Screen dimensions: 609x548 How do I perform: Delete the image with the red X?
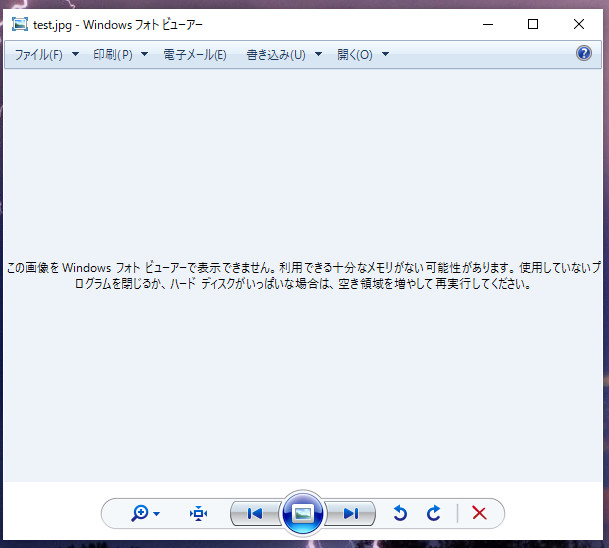(x=479, y=513)
